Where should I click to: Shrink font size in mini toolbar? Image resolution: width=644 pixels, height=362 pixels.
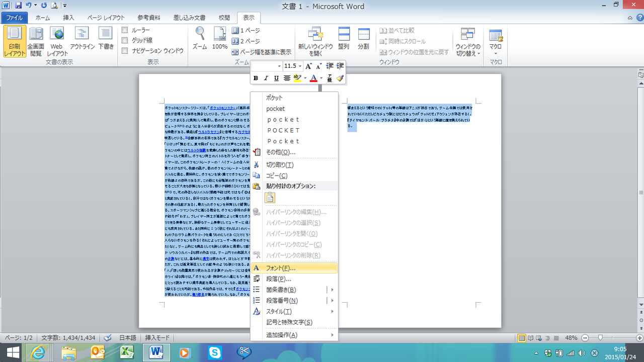(318, 66)
